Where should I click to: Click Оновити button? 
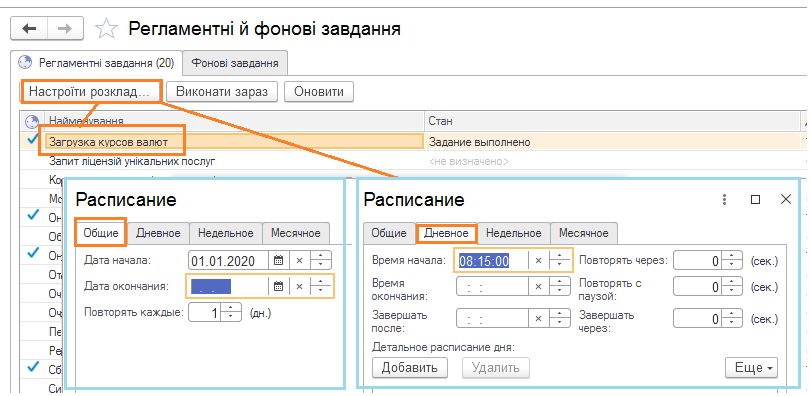tap(319, 92)
